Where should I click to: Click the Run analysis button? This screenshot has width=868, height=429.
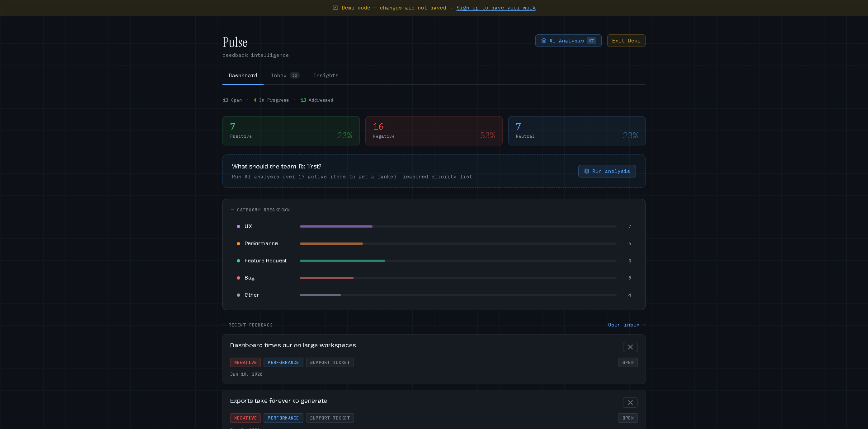click(x=607, y=171)
